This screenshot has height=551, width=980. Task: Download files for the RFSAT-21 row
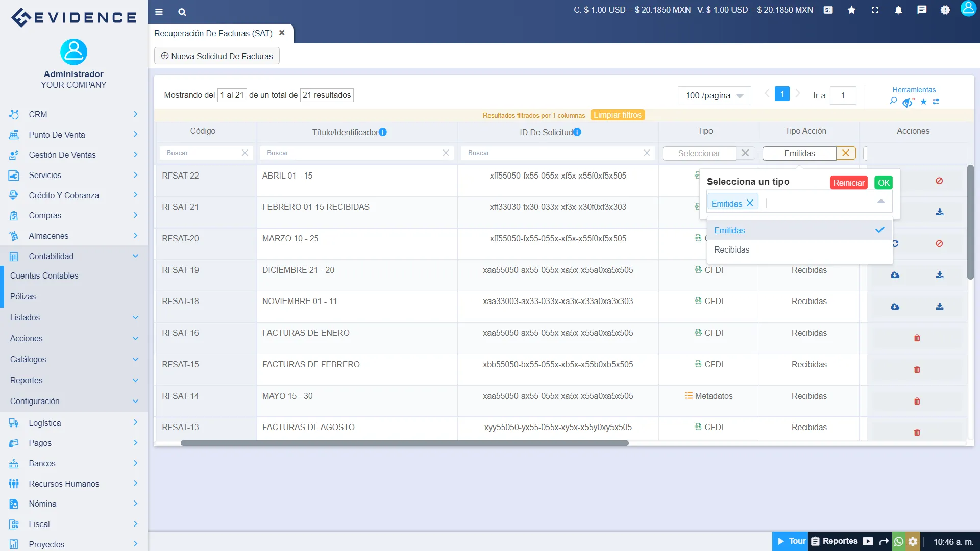point(939,212)
